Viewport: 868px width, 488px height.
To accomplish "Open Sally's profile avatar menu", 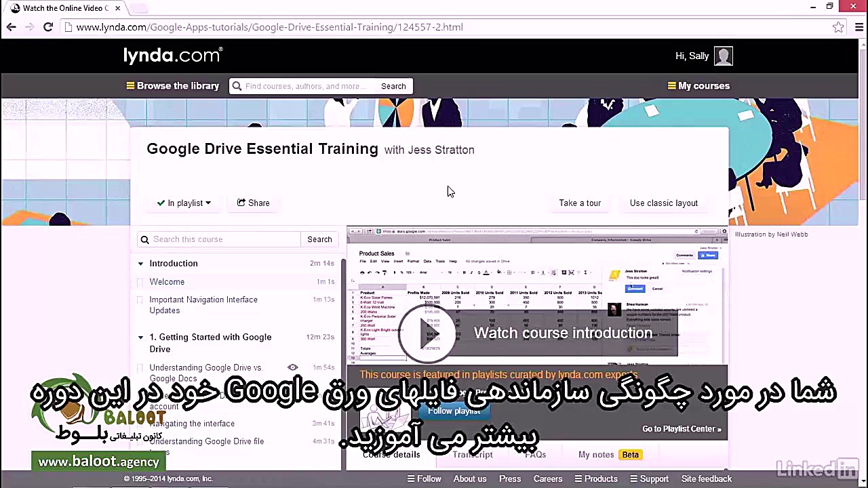I will pyautogui.click(x=723, y=56).
